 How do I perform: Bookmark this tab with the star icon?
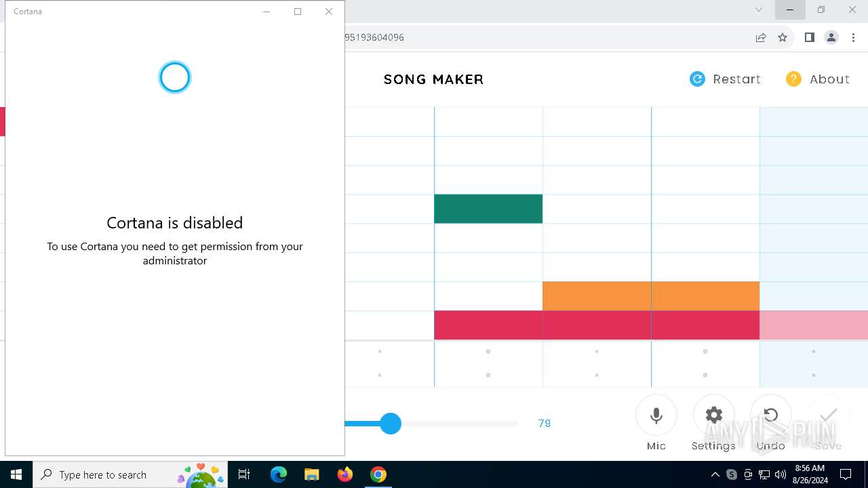coord(783,37)
